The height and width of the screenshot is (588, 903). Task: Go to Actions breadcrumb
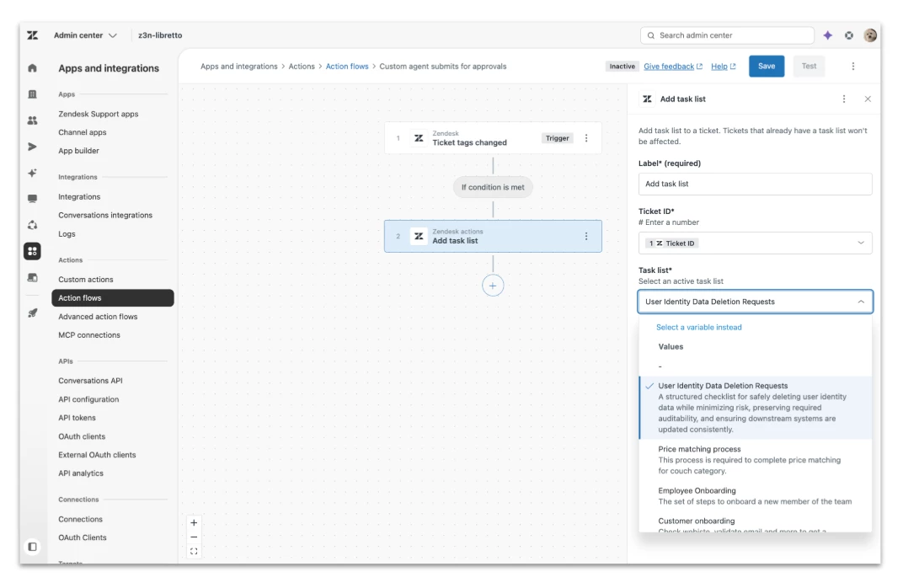pyautogui.click(x=302, y=67)
